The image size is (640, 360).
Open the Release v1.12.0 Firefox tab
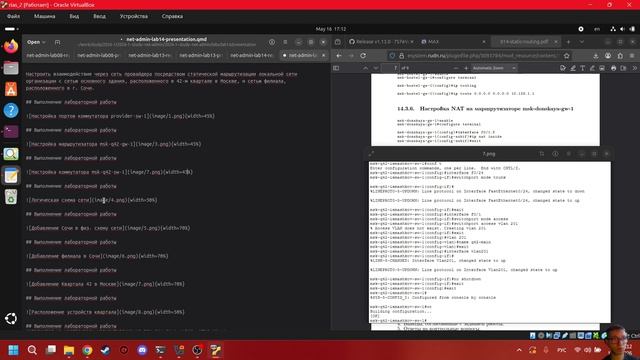click(x=382, y=42)
